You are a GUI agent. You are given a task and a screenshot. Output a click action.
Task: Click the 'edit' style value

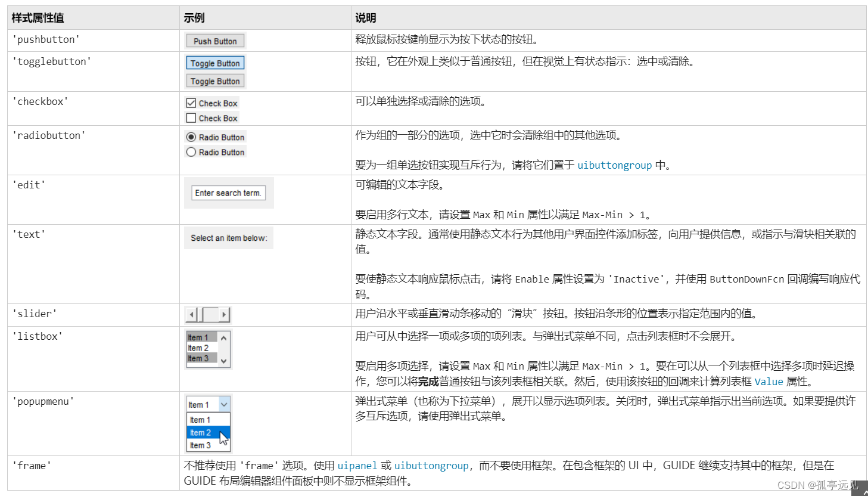click(x=29, y=185)
